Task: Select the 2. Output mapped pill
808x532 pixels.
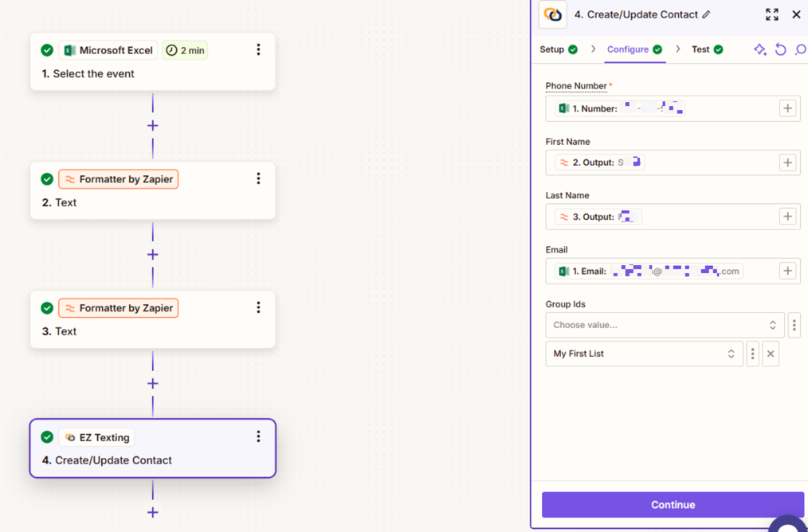Action: (x=600, y=162)
